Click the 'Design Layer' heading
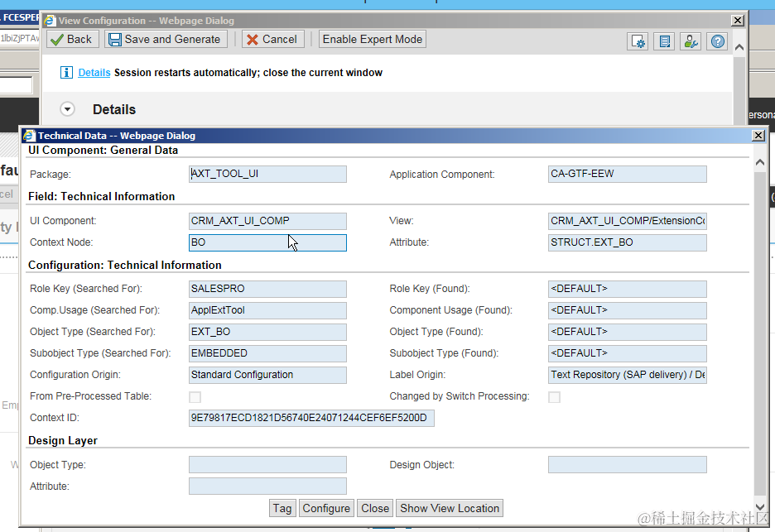The width and height of the screenshot is (775, 532). (x=63, y=441)
